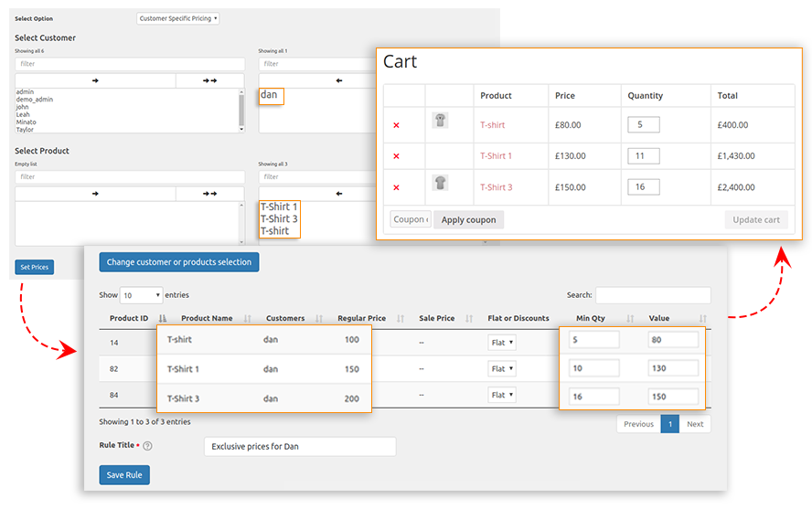Open T-Shirt 1 product link in cart
The width and height of the screenshot is (812, 509).
pyautogui.click(x=497, y=156)
